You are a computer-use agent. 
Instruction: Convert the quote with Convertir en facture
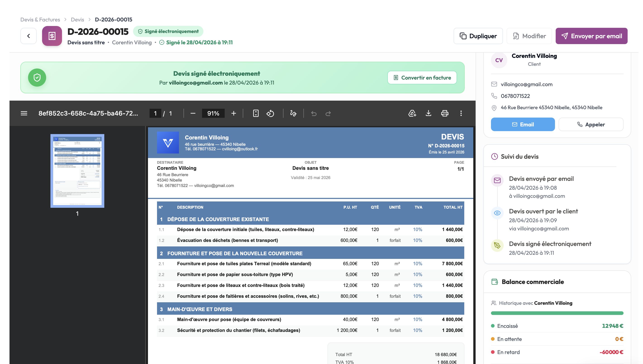click(x=422, y=78)
